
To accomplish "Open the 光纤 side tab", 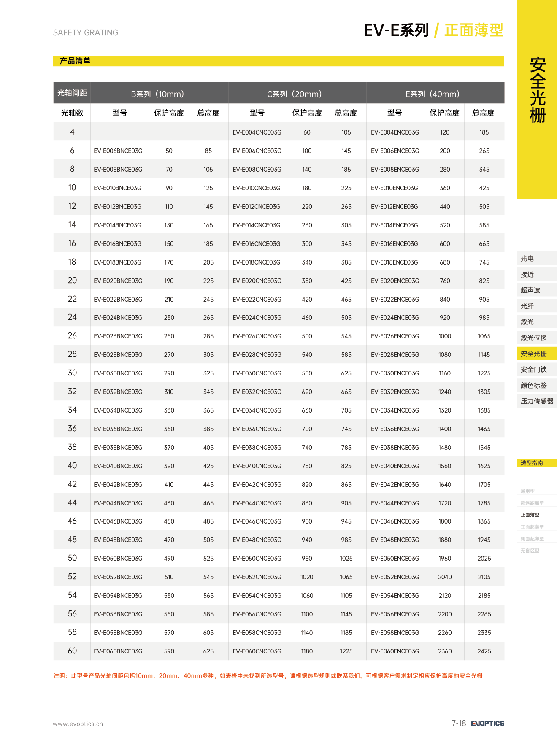I will point(537,306).
